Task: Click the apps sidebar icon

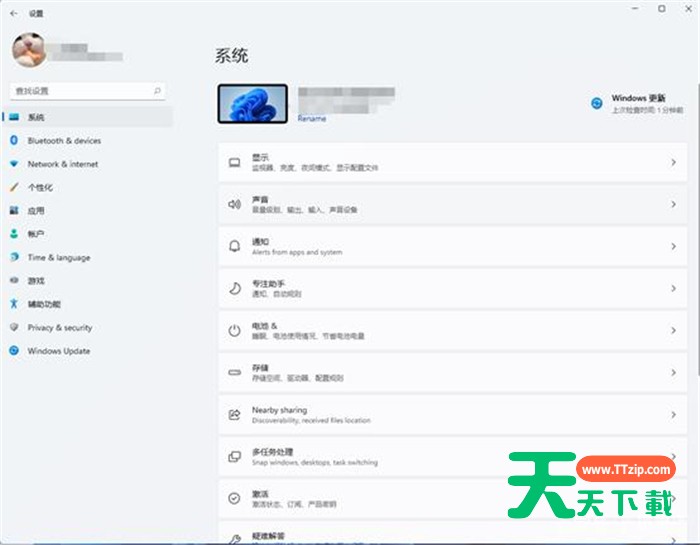Action: [x=14, y=210]
